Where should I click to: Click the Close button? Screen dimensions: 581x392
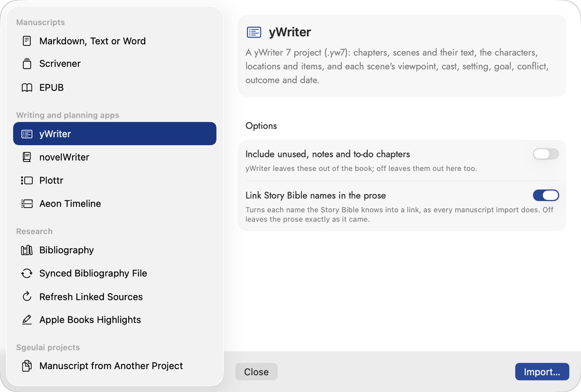(257, 372)
